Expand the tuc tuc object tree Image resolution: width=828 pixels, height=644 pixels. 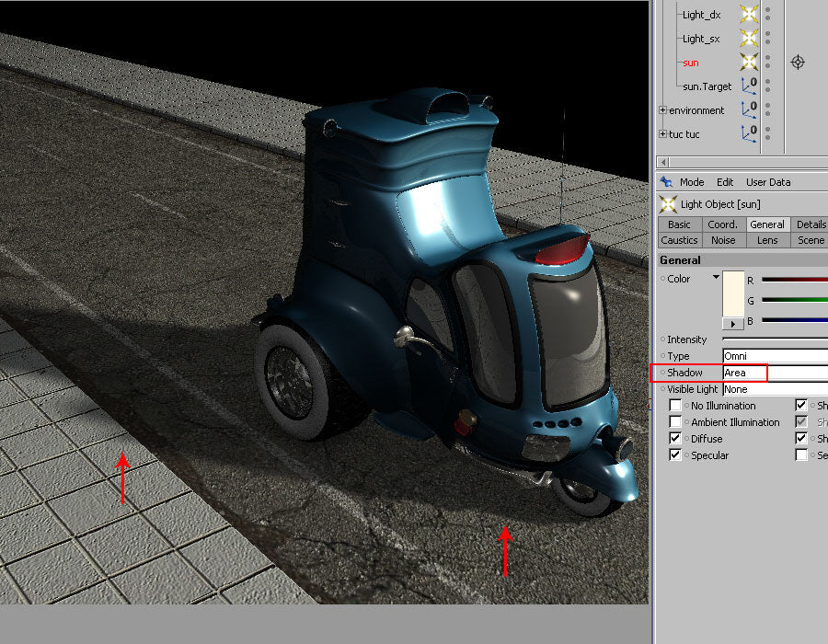point(663,134)
